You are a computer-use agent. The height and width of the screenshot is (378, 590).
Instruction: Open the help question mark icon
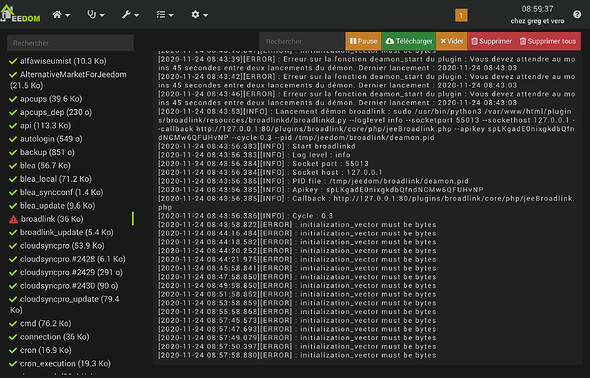click(x=577, y=15)
